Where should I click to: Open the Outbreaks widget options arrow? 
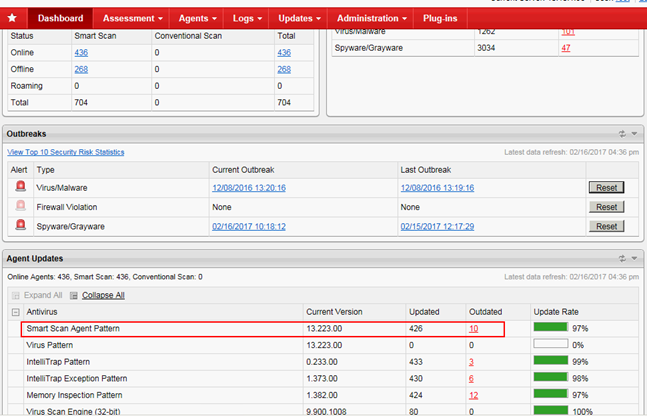coord(634,133)
